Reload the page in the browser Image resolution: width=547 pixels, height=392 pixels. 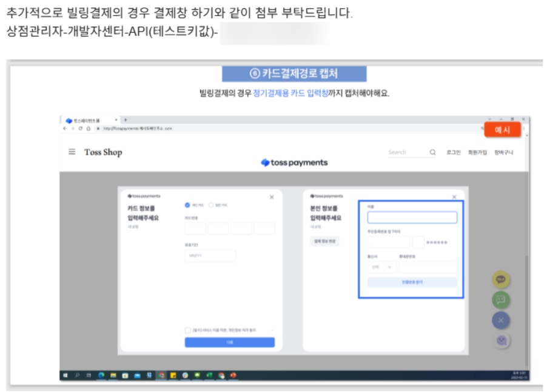[81, 128]
